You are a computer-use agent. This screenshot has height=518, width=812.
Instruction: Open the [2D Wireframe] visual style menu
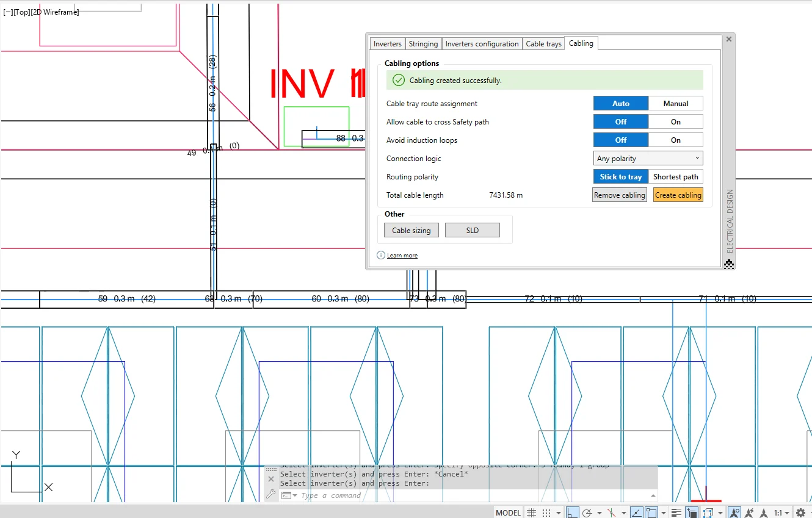[55, 12]
